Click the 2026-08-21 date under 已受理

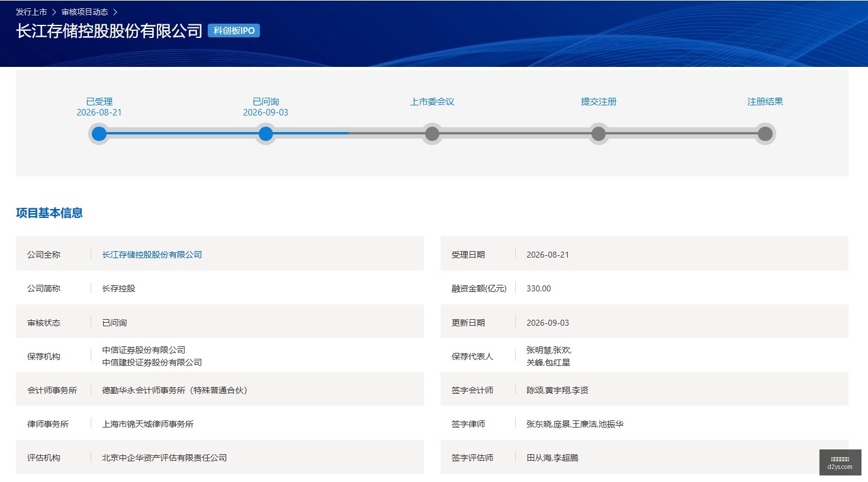(x=99, y=113)
